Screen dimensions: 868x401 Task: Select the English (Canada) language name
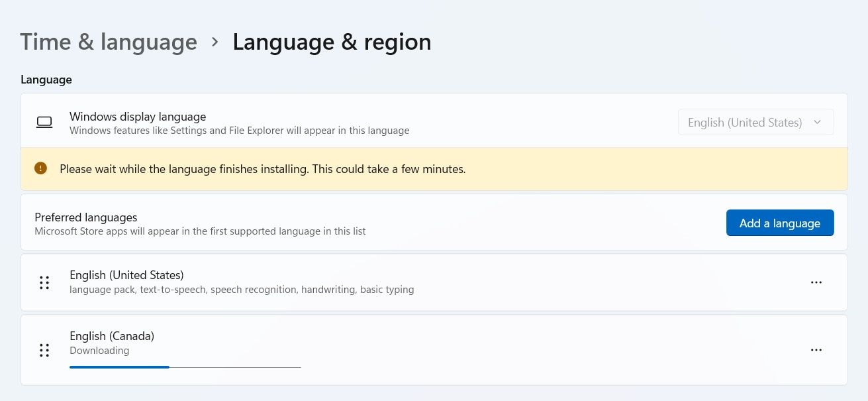click(112, 336)
